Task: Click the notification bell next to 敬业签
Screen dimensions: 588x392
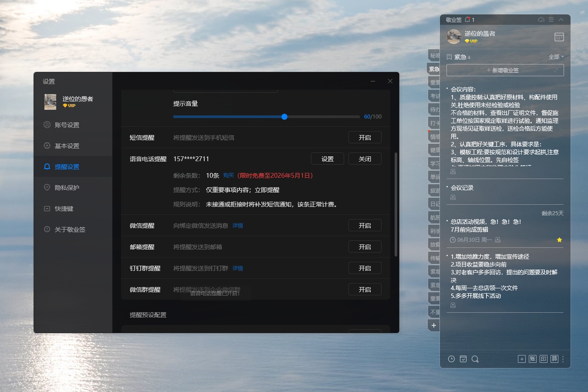Action: point(467,20)
